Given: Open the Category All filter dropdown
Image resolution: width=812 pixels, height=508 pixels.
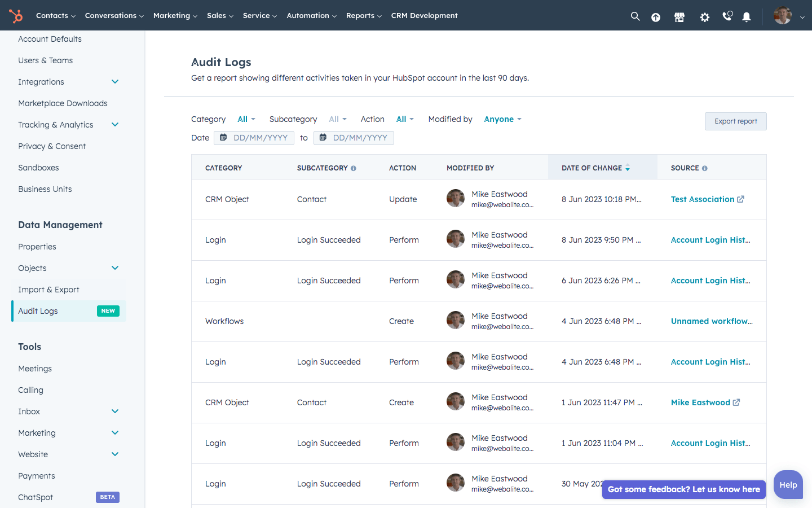Looking at the screenshot, I should click(x=246, y=119).
